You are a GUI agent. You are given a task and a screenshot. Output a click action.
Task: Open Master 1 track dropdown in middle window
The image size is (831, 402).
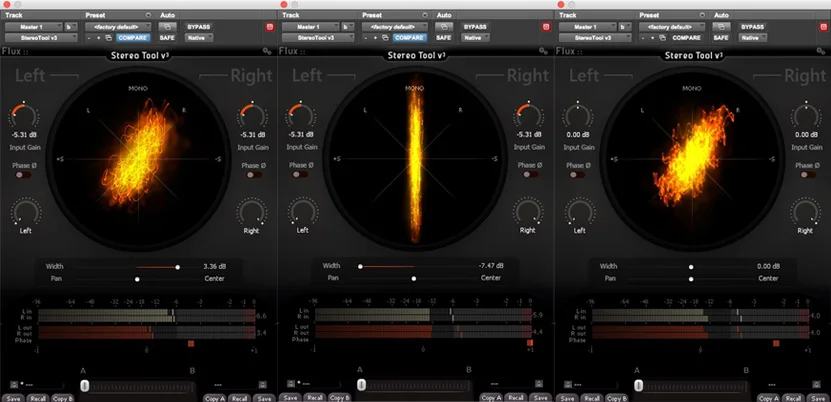pyautogui.click(x=311, y=26)
